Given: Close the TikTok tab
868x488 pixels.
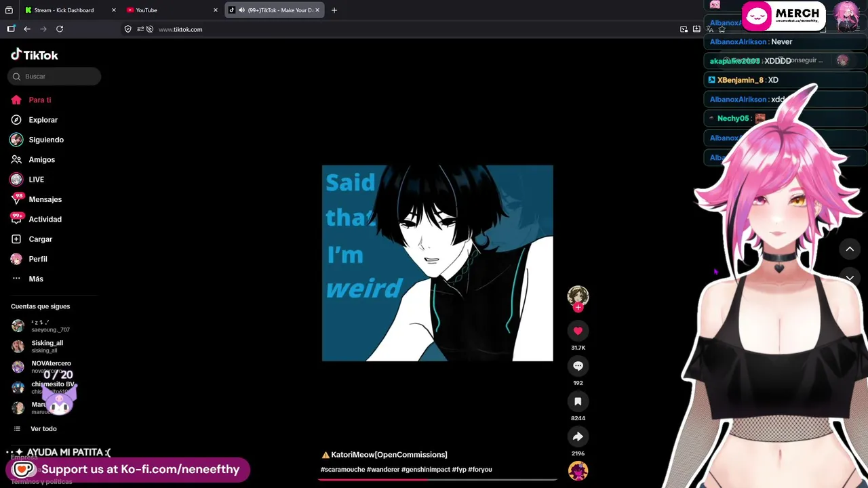Looking at the screenshot, I should click(x=317, y=10).
